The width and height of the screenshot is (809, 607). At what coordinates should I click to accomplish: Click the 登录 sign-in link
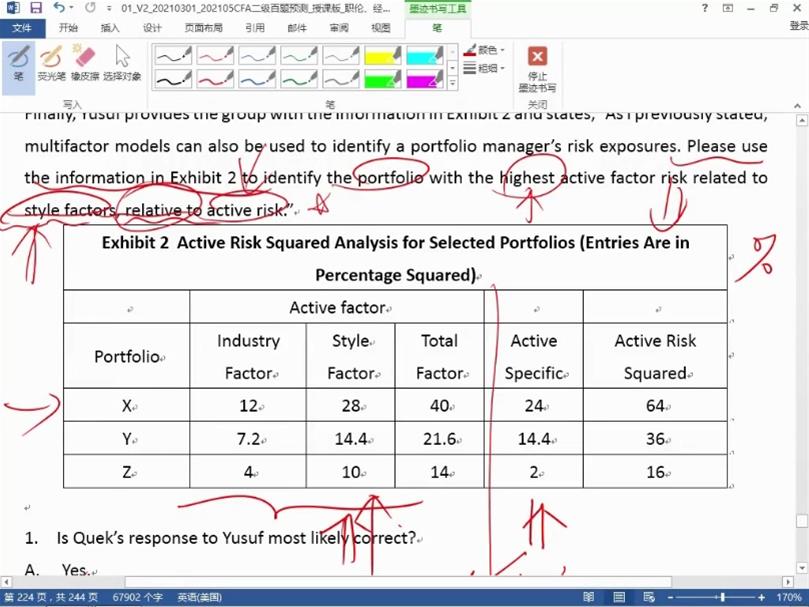pos(799,26)
